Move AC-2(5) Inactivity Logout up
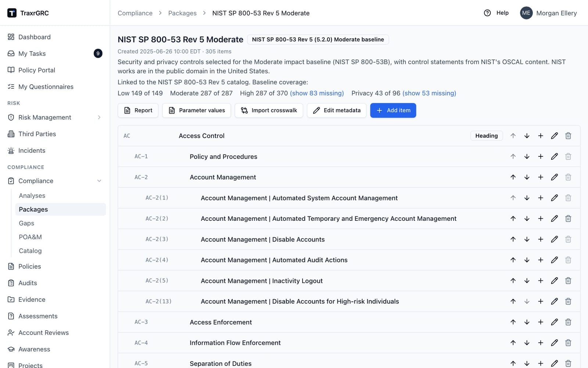This screenshot has width=588, height=368. coord(513,281)
